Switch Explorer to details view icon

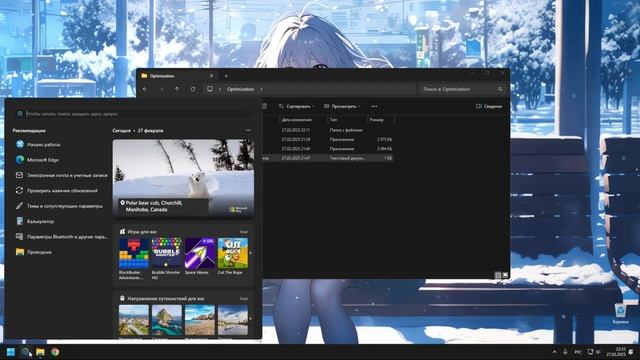pyautogui.click(x=498, y=275)
